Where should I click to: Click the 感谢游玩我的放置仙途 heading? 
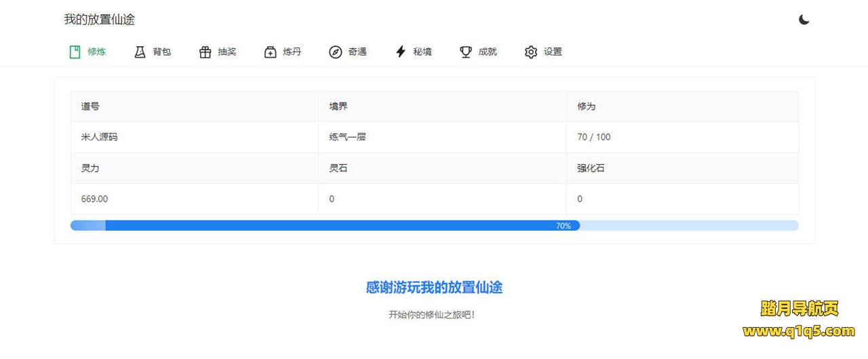434,287
